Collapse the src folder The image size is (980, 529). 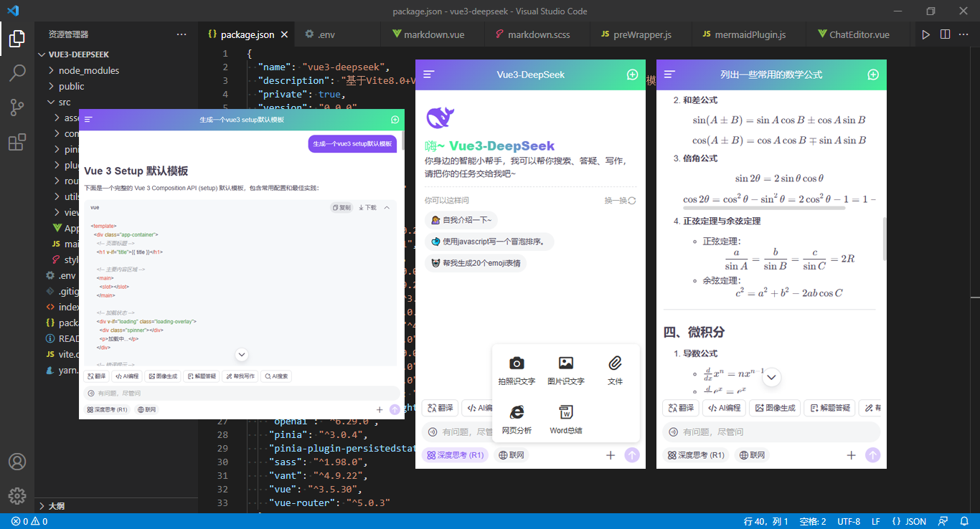[116, 102]
